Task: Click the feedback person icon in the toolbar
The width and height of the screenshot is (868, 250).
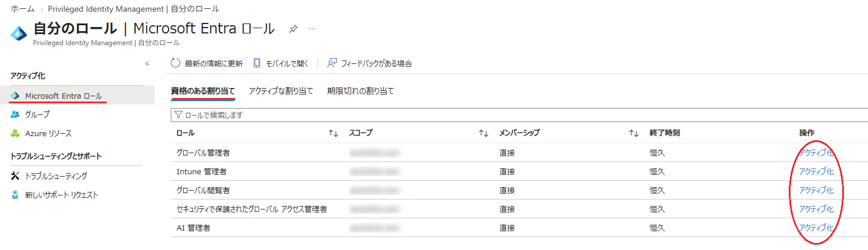Action: click(332, 63)
